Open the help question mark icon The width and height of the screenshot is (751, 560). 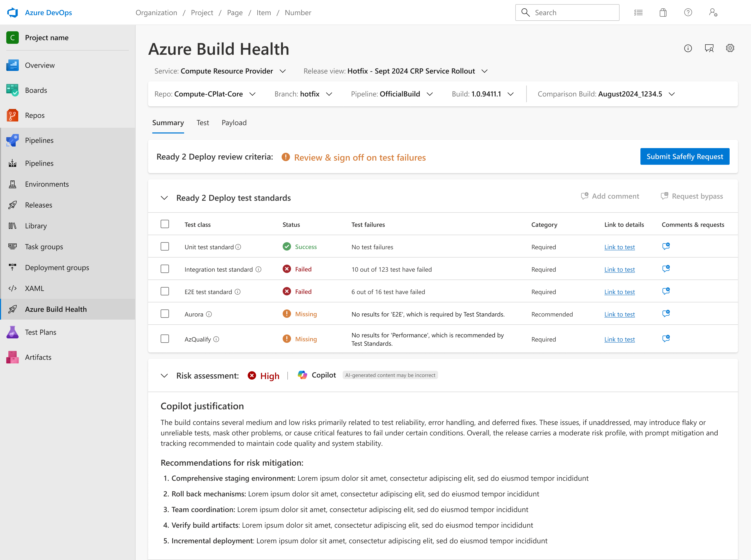[688, 13]
